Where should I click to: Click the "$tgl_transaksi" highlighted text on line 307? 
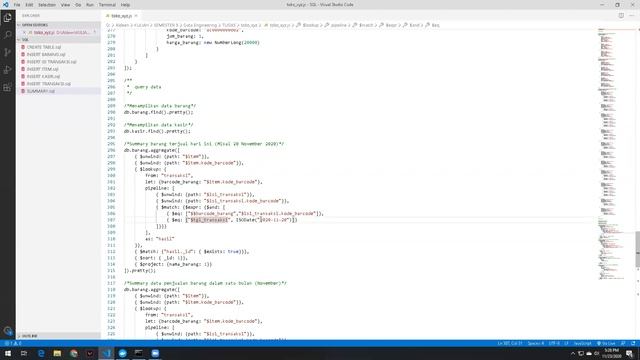(x=209, y=220)
